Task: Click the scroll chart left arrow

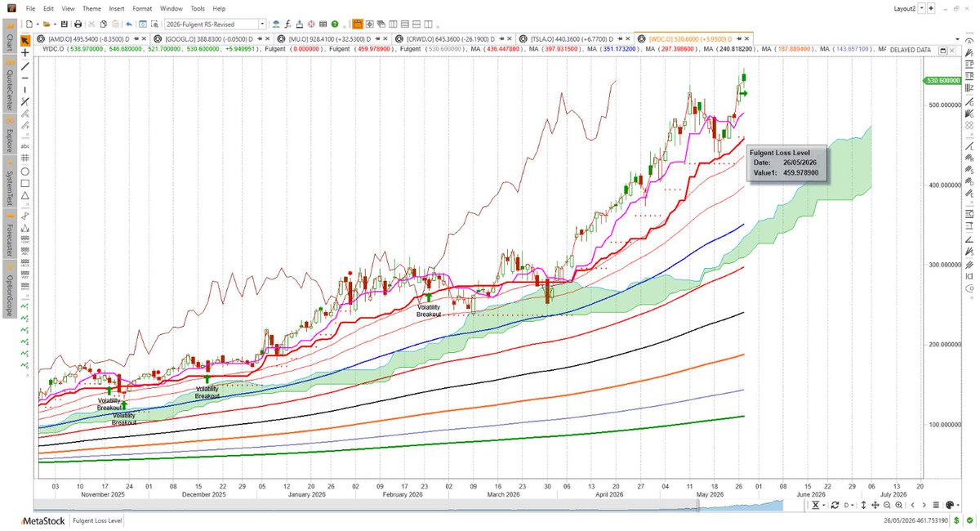Action: point(913,505)
